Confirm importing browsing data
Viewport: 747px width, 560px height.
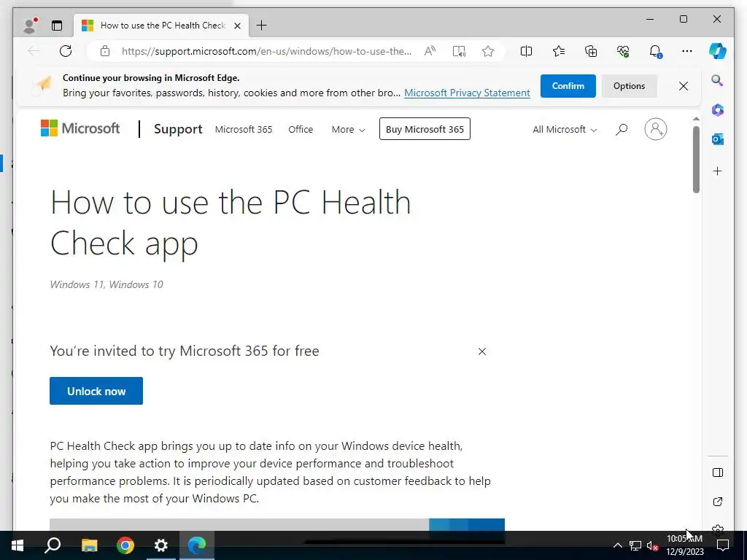(568, 86)
